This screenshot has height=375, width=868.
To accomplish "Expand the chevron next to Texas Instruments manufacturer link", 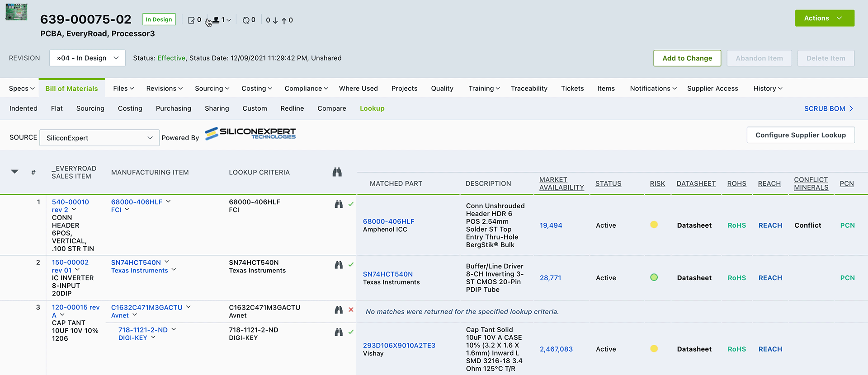I will click(174, 270).
